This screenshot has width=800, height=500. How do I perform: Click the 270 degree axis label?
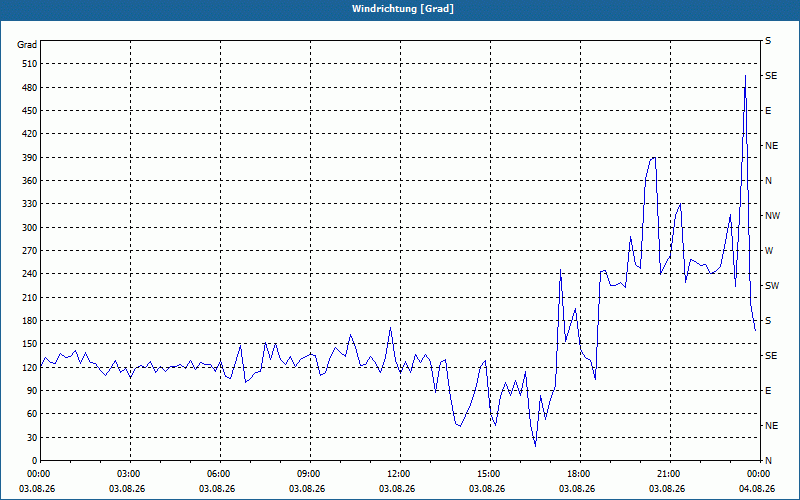(31, 251)
